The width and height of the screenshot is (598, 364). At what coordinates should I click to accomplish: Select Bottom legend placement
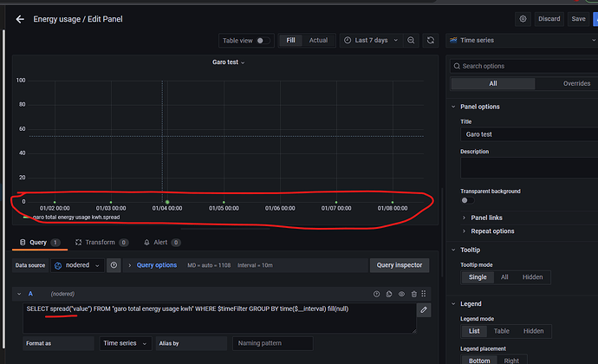(479, 361)
